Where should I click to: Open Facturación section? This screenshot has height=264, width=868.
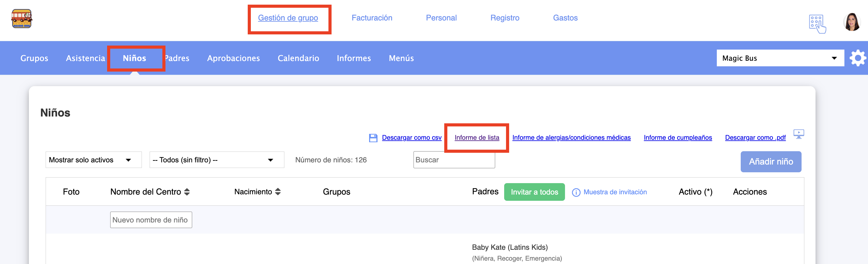[x=372, y=18]
